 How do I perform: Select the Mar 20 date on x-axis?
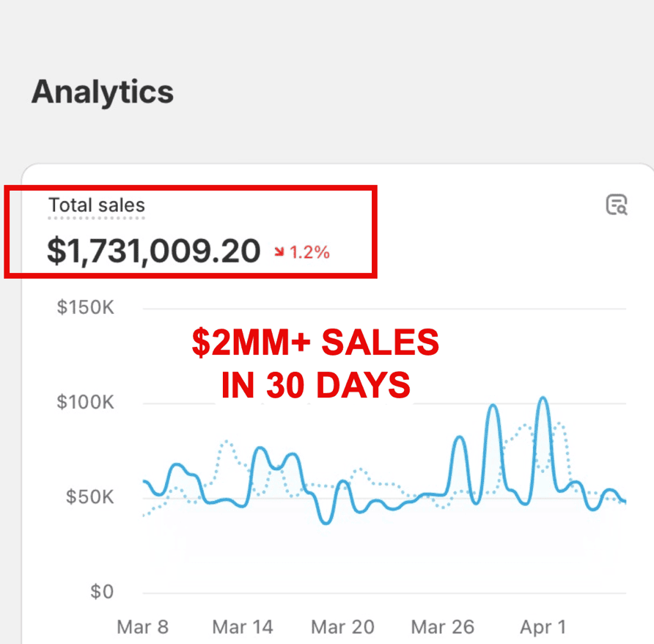[342, 627]
